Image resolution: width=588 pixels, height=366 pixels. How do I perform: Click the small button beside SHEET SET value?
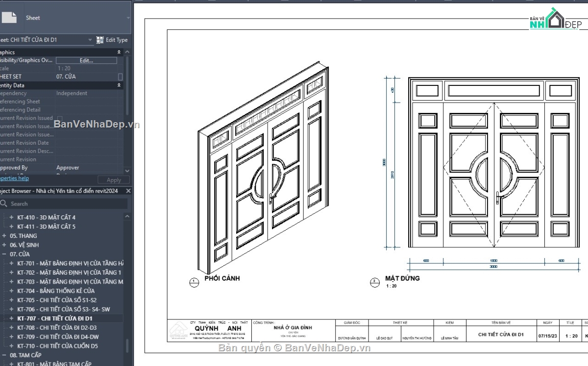121,77
